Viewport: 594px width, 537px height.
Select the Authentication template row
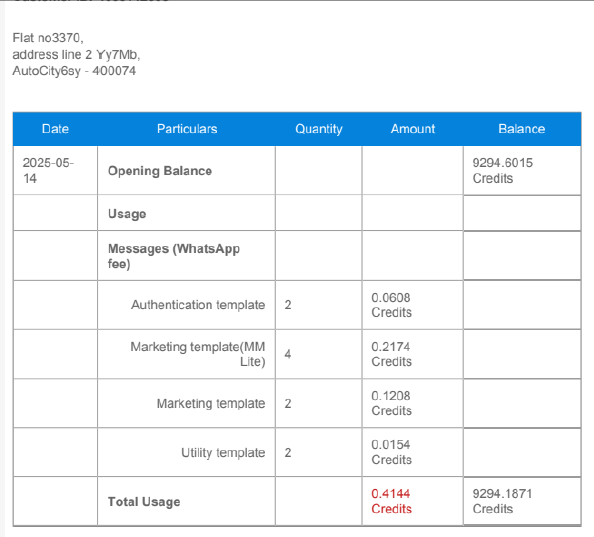point(297,305)
